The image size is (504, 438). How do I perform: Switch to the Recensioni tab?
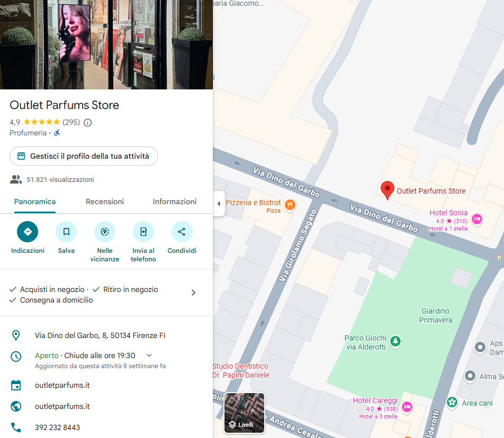[x=105, y=202]
